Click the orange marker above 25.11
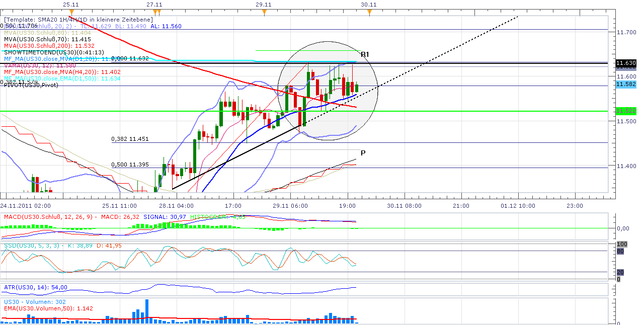Viewport: 644px width, 325px height. (72, 11)
